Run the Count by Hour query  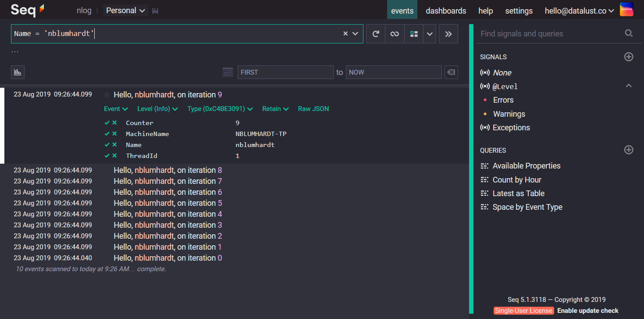coord(517,180)
